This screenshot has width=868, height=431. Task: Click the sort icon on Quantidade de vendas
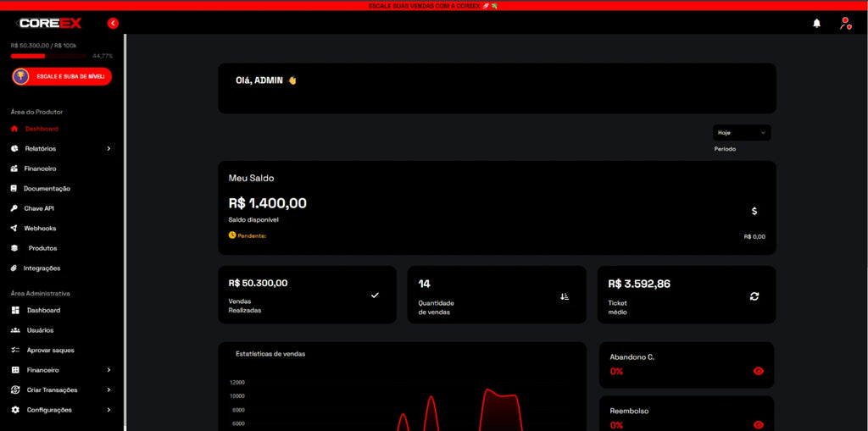(x=565, y=296)
